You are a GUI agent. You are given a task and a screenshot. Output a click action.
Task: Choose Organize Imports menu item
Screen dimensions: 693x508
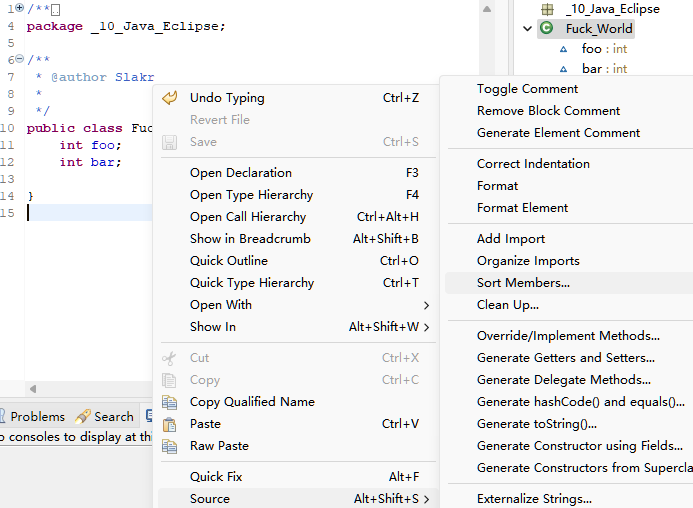pos(527,261)
